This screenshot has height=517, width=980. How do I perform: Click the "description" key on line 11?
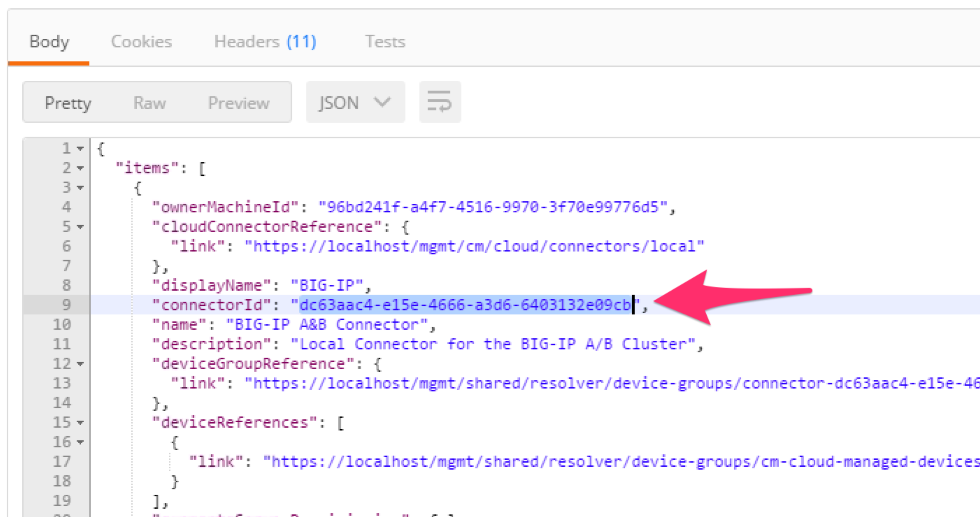click(211, 344)
